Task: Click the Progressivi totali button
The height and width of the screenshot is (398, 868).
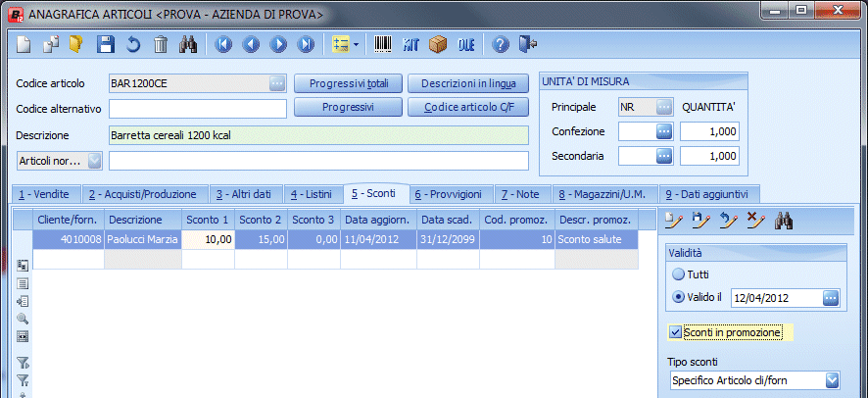Action: coord(348,84)
